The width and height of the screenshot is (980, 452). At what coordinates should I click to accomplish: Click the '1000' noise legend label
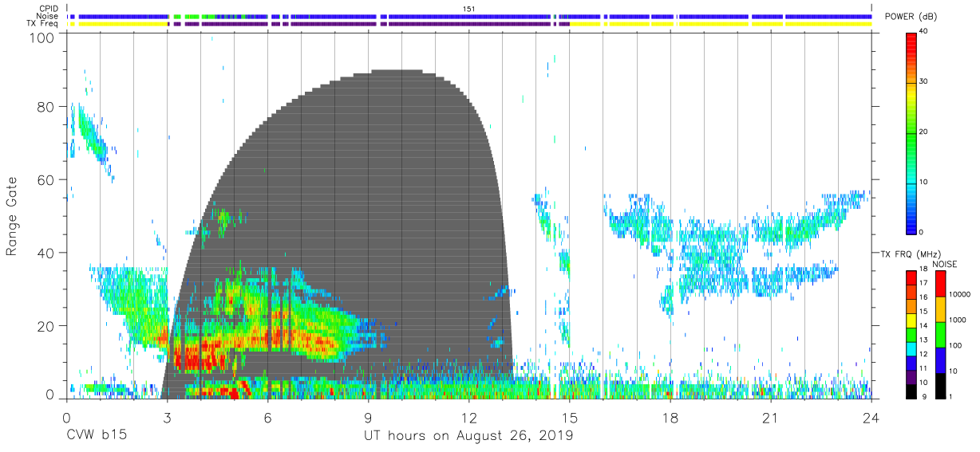(957, 320)
